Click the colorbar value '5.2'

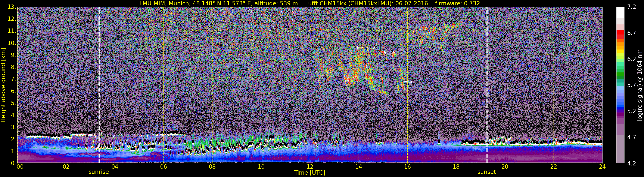pyautogui.click(x=632, y=111)
